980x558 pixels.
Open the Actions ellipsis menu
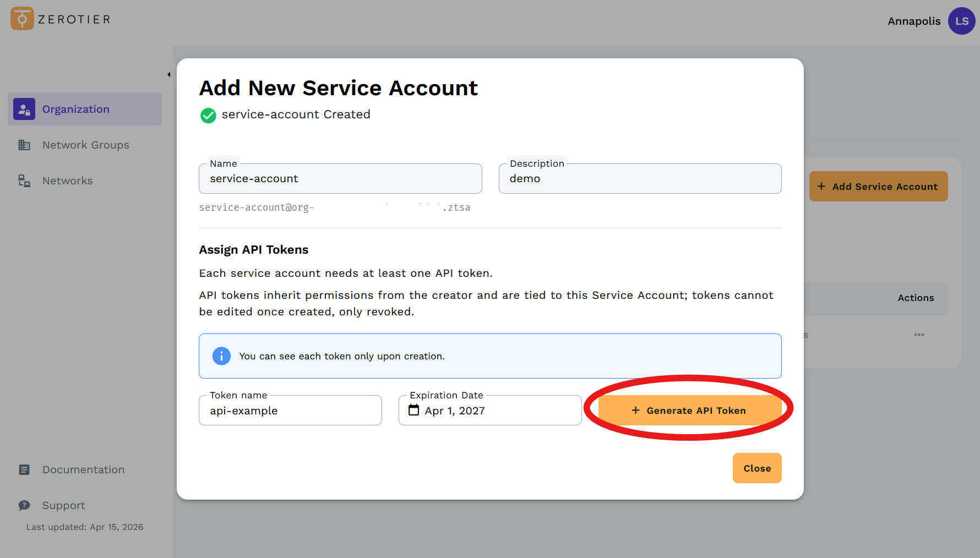(x=918, y=335)
